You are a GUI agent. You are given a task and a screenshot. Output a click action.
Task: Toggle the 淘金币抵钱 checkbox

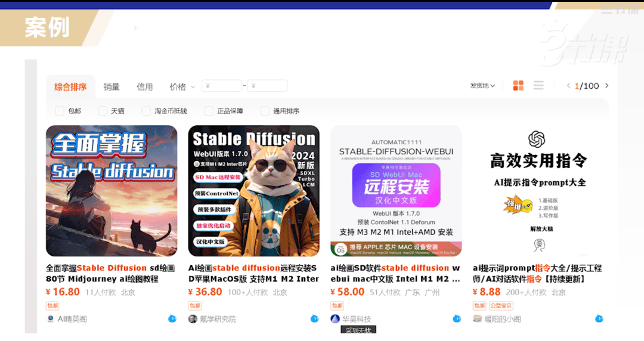[x=146, y=111]
